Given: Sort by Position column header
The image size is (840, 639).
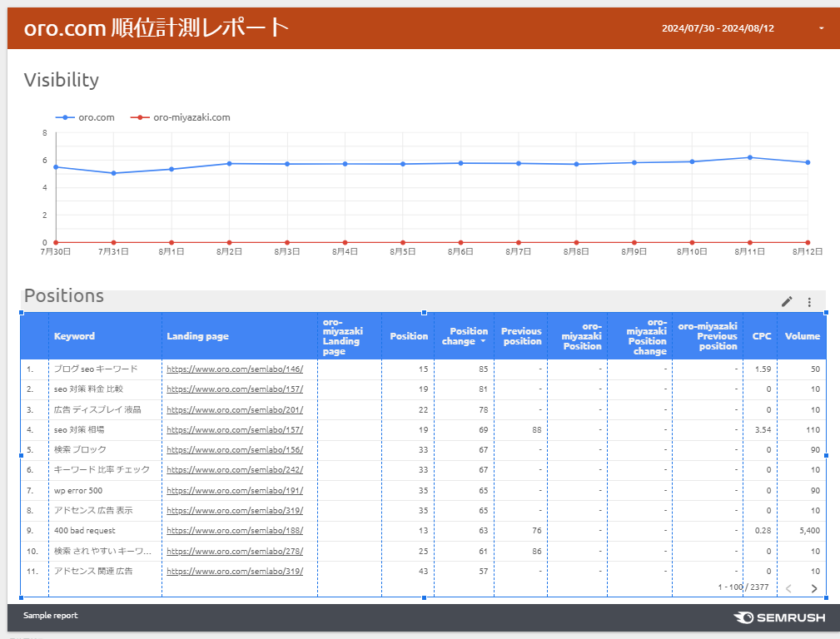Looking at the screenshot, I should pos(409,336).
